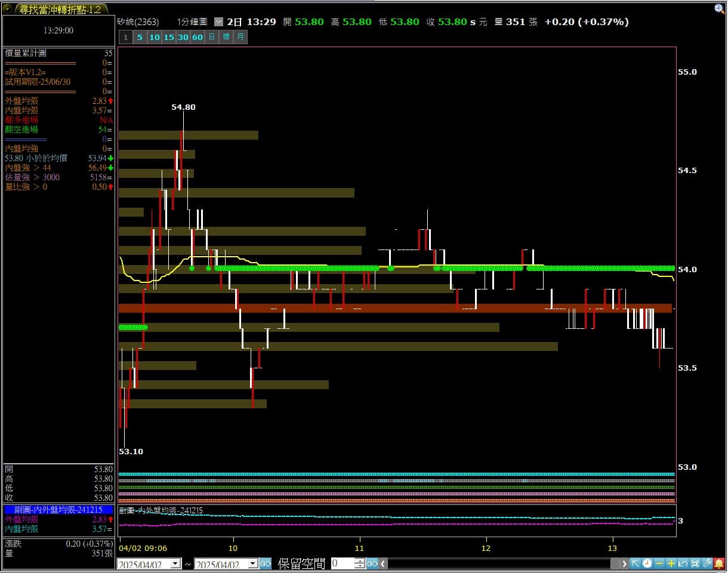Click the yellow plus zoom-in icon

(671, 563)
